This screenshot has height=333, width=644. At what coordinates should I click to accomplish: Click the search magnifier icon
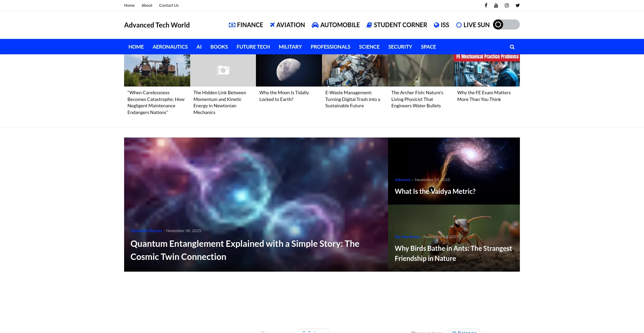512,47
